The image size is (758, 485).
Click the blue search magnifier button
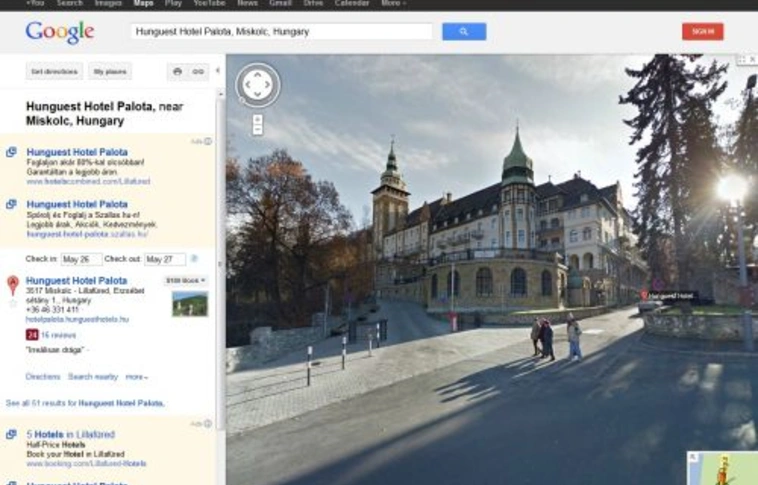point(464,32)
